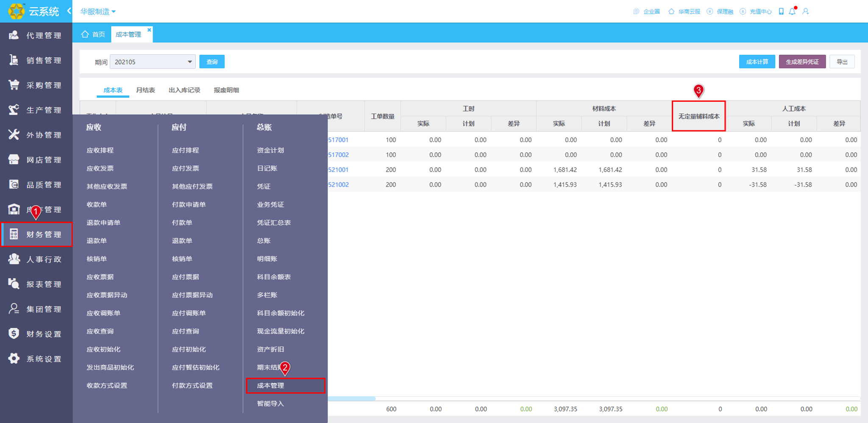Open the user profile icon
The height and width of the screenshot is (423, 868).
[806, 11]
